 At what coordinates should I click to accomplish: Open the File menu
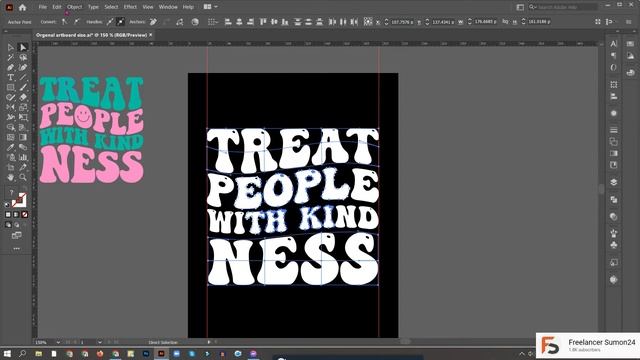(42, 7)
